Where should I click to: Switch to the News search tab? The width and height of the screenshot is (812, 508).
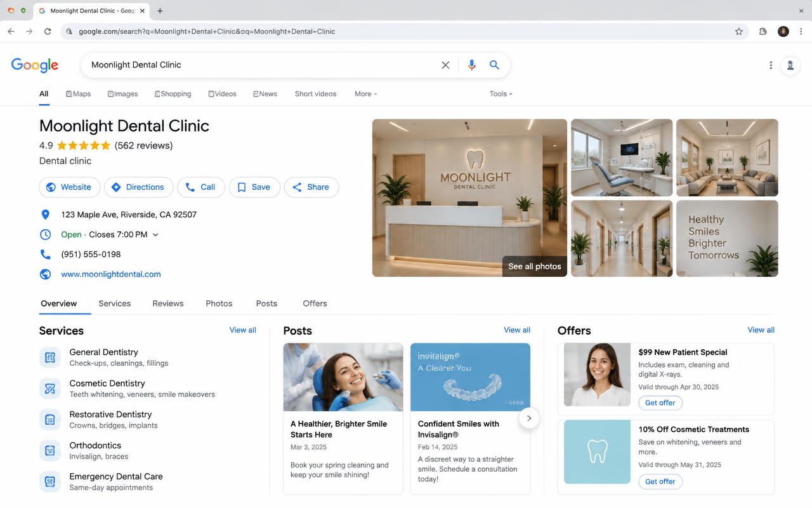pos(265,93)
